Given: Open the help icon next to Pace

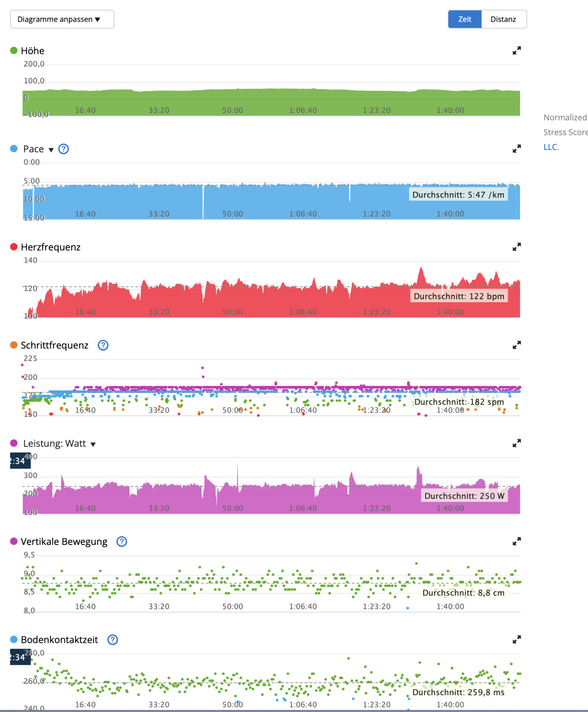Looking at the screenshot, I should tap(63, 149).
